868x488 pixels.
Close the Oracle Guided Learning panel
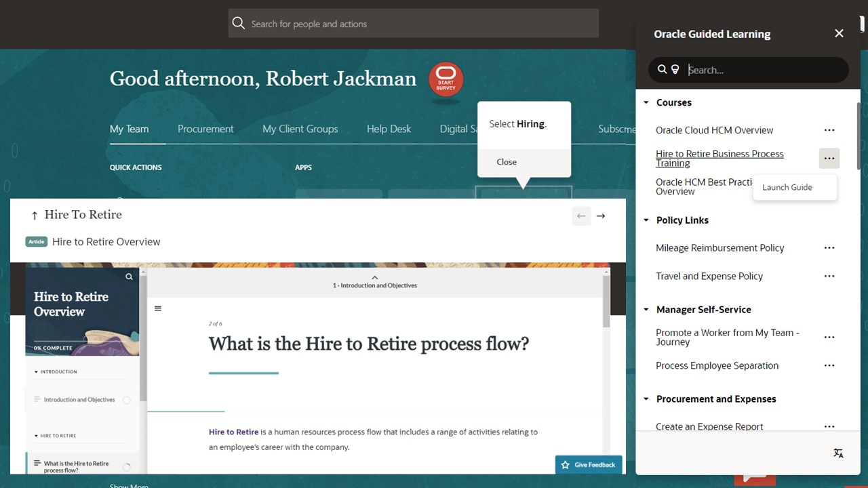pyautogui.click(x=839, y=33)
